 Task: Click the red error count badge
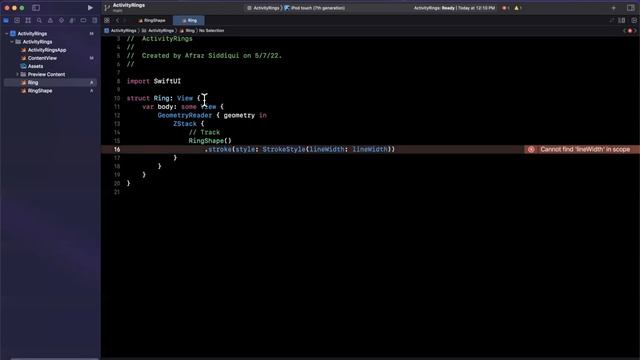pyautogui.click(x=506, y=8)
